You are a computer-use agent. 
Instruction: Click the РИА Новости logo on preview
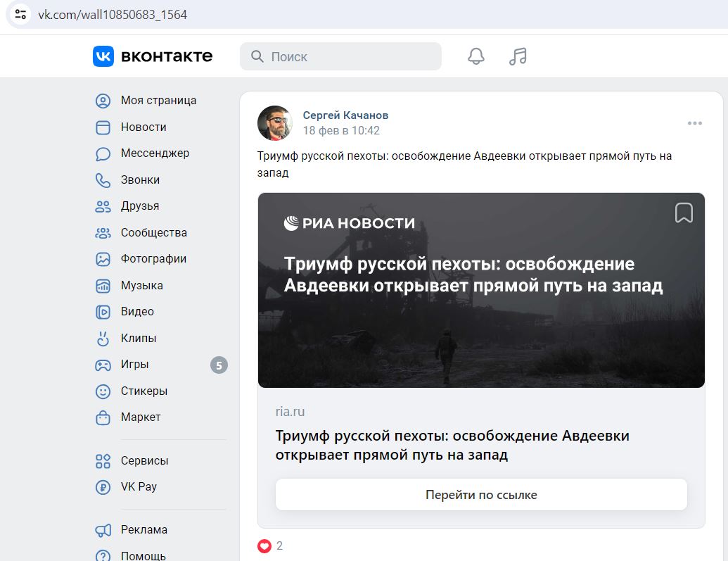(x=349, y=223)
